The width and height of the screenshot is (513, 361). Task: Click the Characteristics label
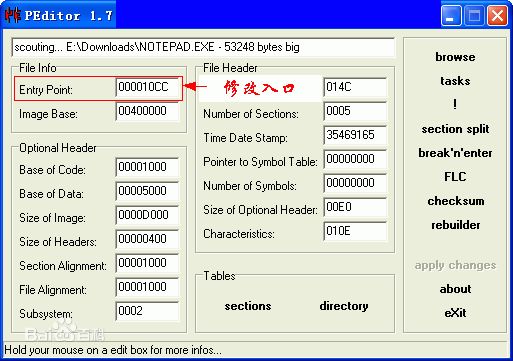pyautogui.click(x=239, y=234)
